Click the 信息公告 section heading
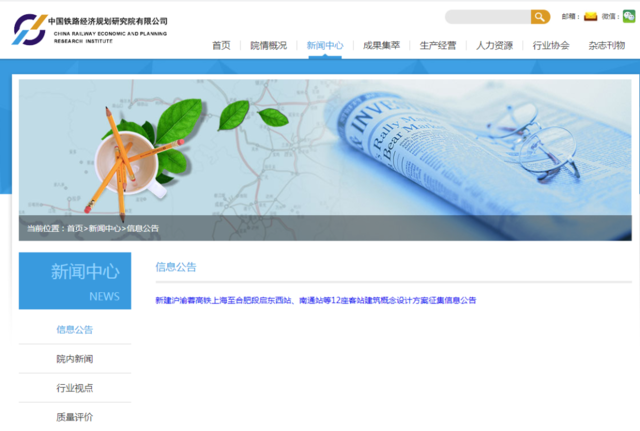This screenshot has width=640, height=431. (176, 267)
